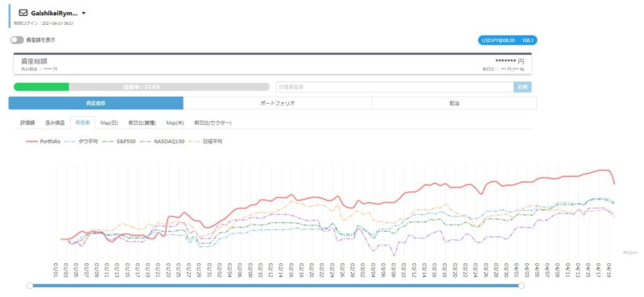Click the envelope icon beside GaishikeiRym
The width and height of the screenshot is (644, 297).
[23, 13]
